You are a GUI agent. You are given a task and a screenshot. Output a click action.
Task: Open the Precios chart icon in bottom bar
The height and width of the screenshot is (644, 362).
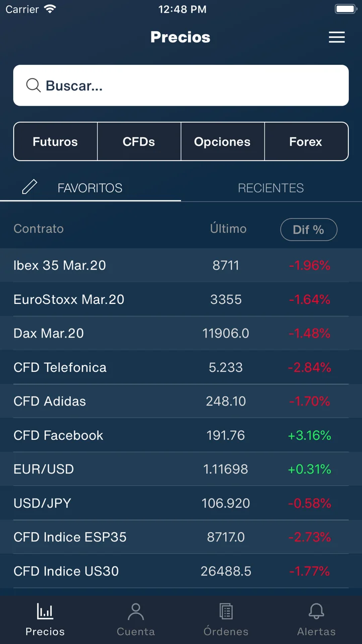coord(45,611)
